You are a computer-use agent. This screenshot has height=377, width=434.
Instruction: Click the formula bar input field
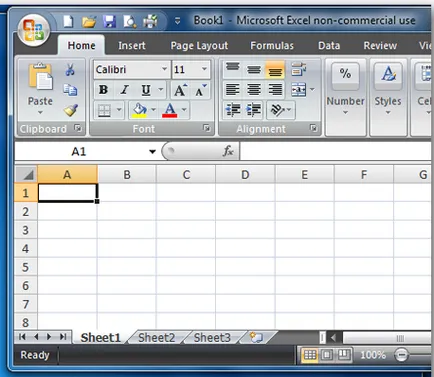335,151
